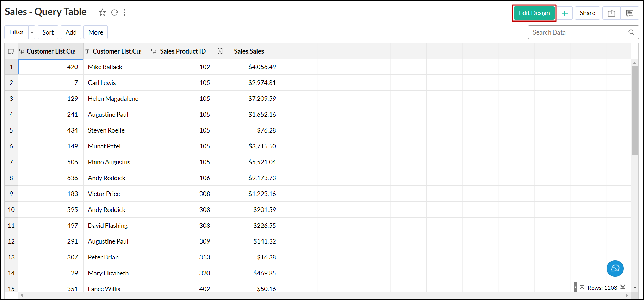Open the comments speech bubble icon

(x=630, y=13)
